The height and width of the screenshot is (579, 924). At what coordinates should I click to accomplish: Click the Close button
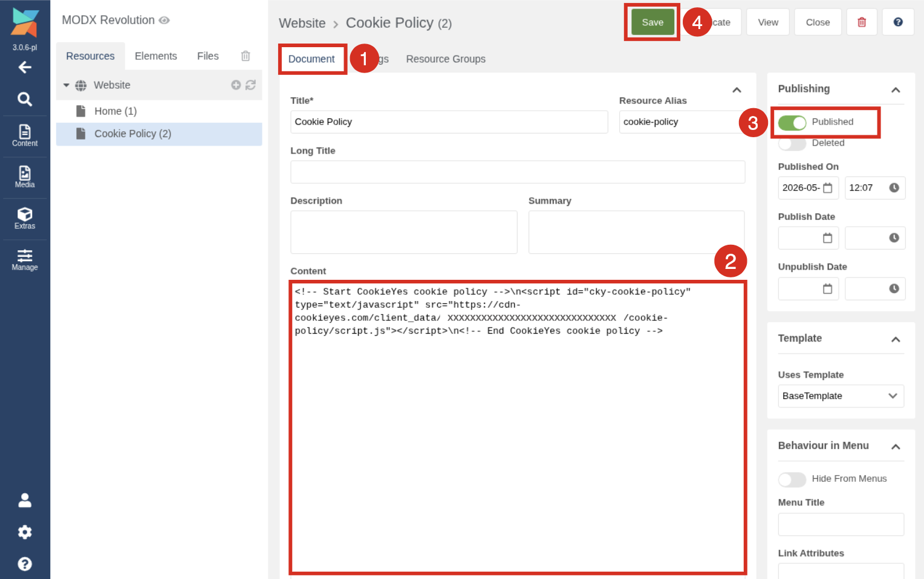(x=818, y=22)
